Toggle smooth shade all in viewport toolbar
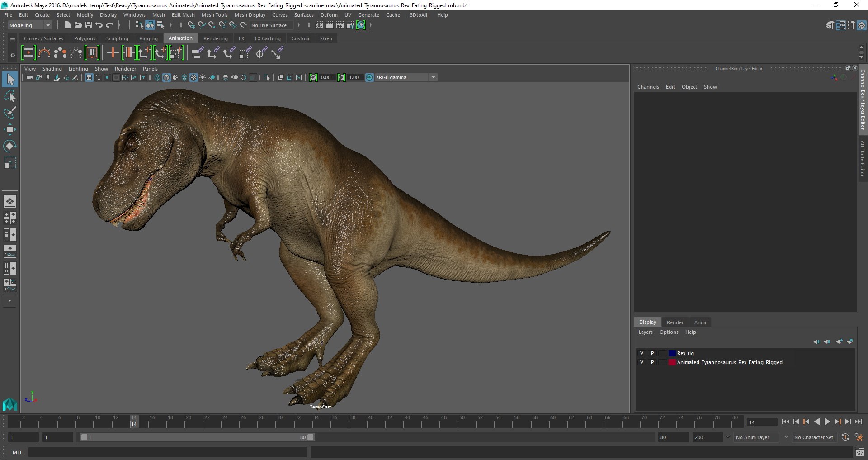The height and width of the screenshot is (460, 868). click(x=166, y=77)
